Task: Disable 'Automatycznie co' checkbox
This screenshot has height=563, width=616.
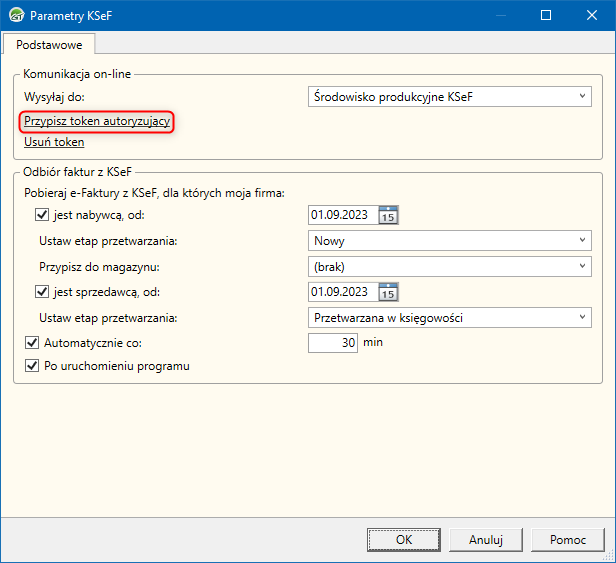Action: coord(30,342)
